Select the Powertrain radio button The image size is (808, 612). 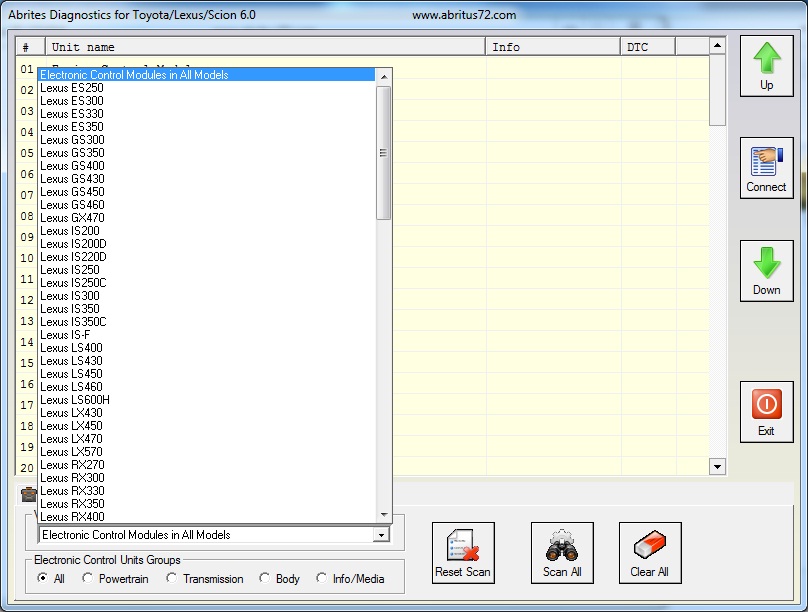(88, 578)
